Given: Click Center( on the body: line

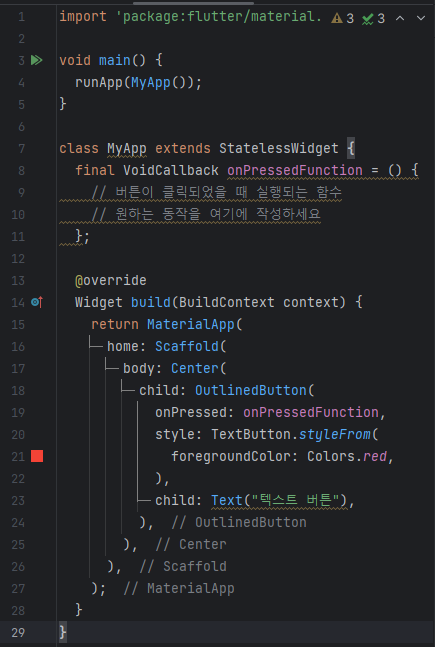Looking at the screenshot, I should tap(199, 368).
